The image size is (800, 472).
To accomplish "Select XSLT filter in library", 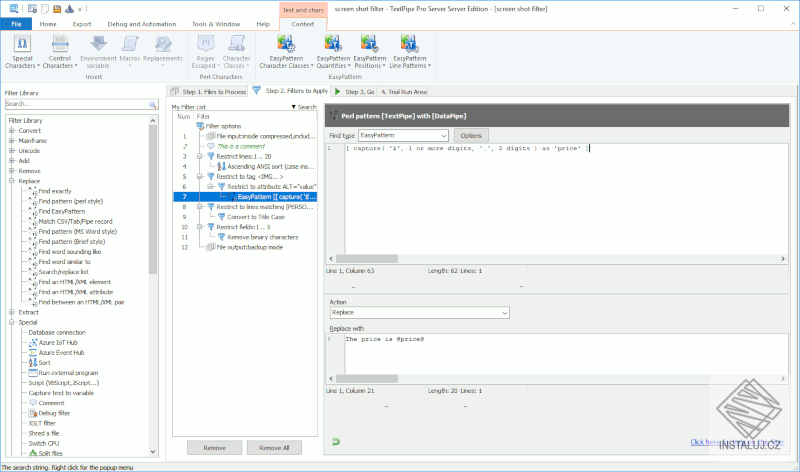I will tap(42, 423).
